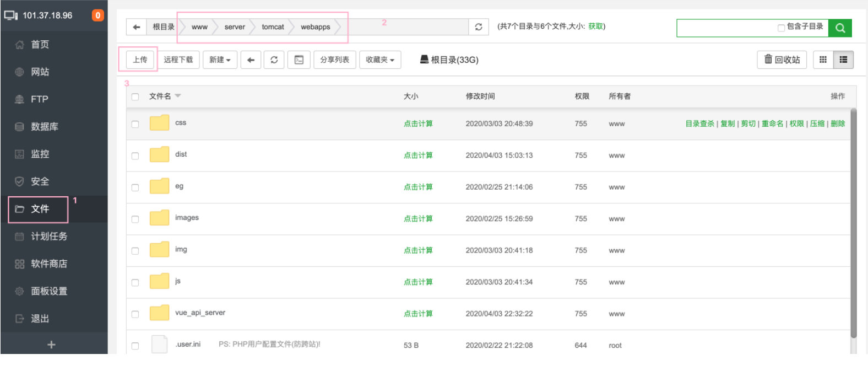Tick the select-all checkbox in the header

pyautogui.click(x=135, y=96)
